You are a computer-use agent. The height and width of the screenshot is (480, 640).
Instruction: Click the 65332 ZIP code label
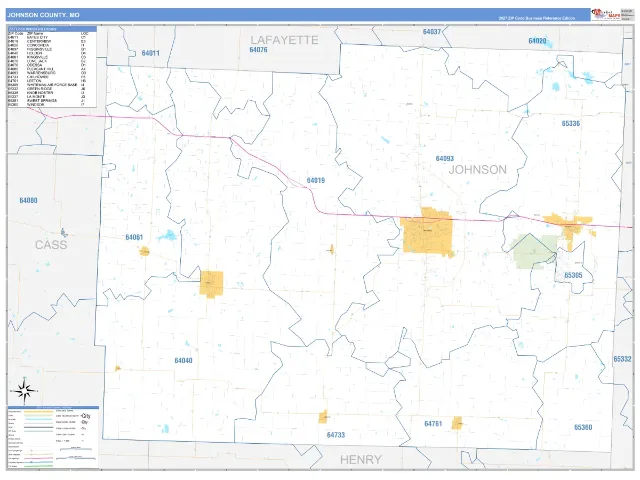pyautogui.click(x=622, y=359)
